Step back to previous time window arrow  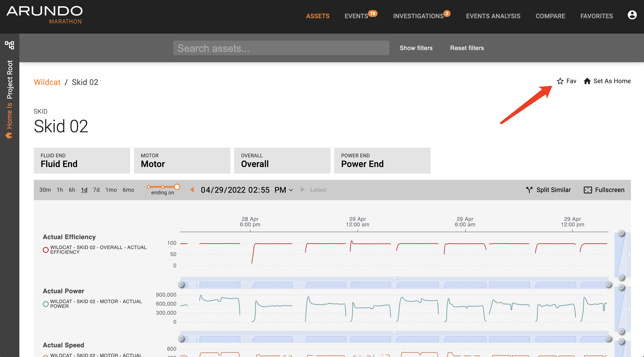[192, 190]
